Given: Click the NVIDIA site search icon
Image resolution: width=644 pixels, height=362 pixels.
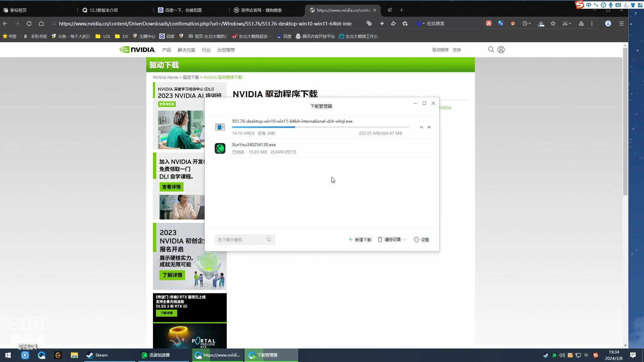Looking at the screenshot, I should 491,50.
